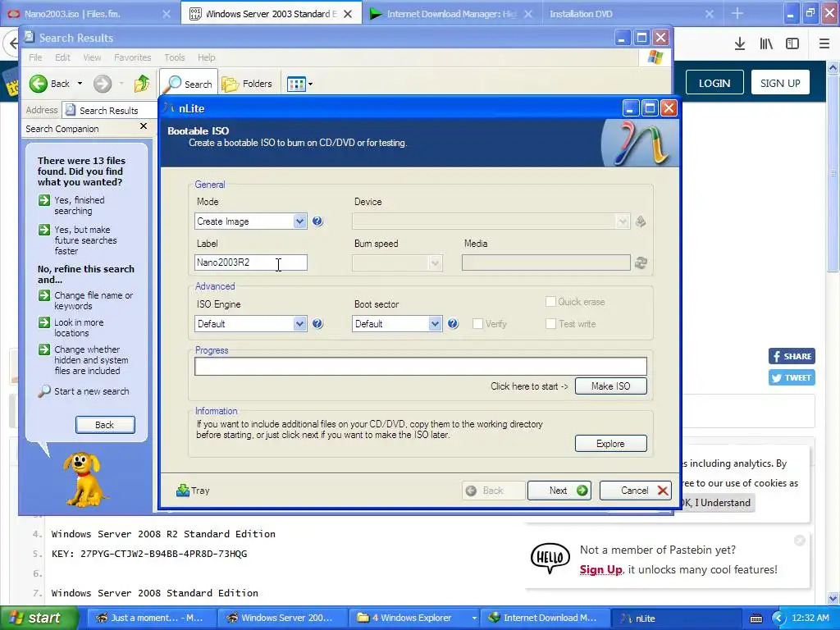Click Explorer Back green arrow
The height and width of the screenshot is (630, 840).
pyautogui.click(x=39, y=84)
